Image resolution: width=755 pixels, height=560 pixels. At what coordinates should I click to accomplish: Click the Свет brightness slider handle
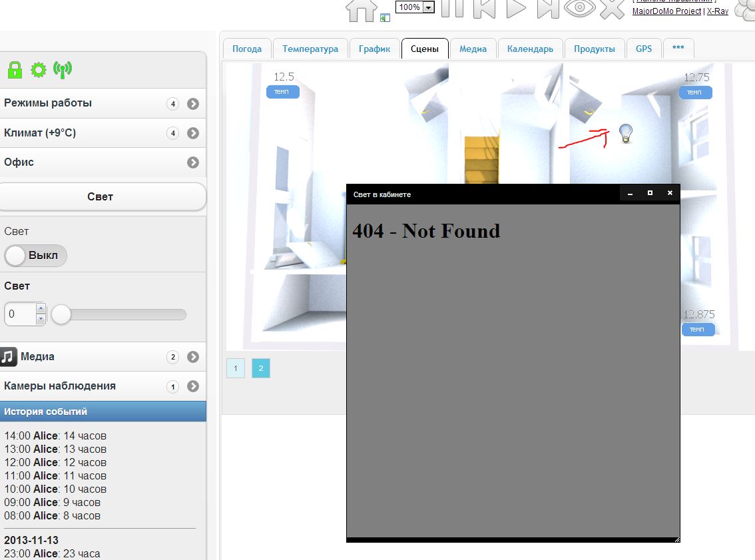tap(61, 314)
